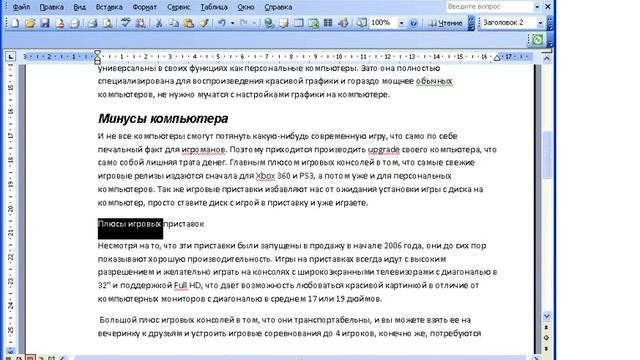This screenshot has width=640, height=360.
Task: Click the Permission icon in toolbar
Action: (x=60, y=23)
